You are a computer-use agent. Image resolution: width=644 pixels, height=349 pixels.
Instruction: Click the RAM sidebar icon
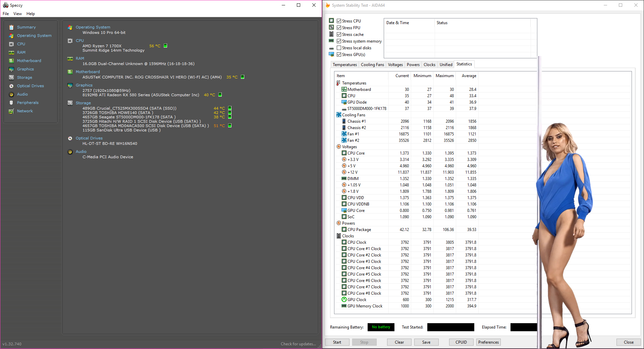[11, 52]
